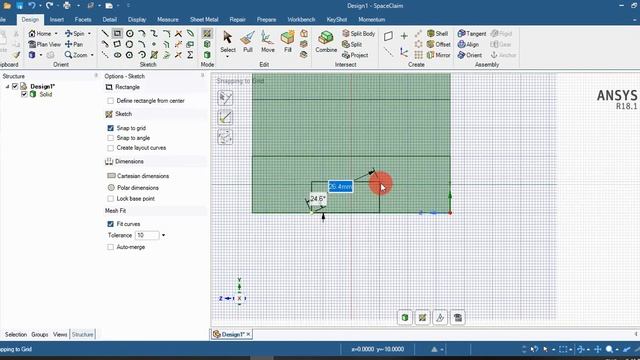Enable Auto-merge checkbox
The height and width of the screenshot is (360, 640).
click(110, 247)
